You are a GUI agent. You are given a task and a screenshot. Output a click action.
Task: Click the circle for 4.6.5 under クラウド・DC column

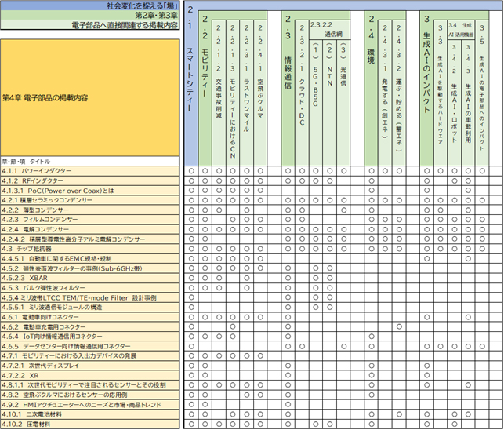pos(302,346)
